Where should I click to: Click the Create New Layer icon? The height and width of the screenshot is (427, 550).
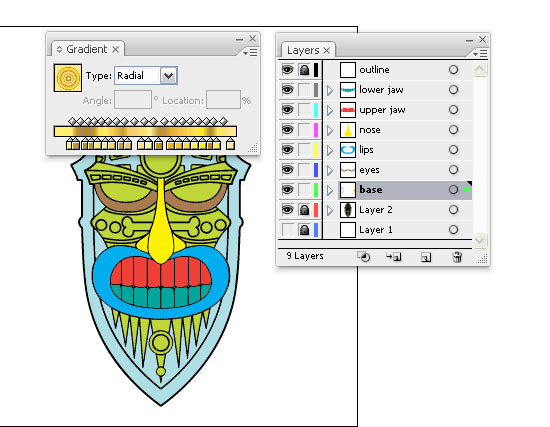pos(426,257)
